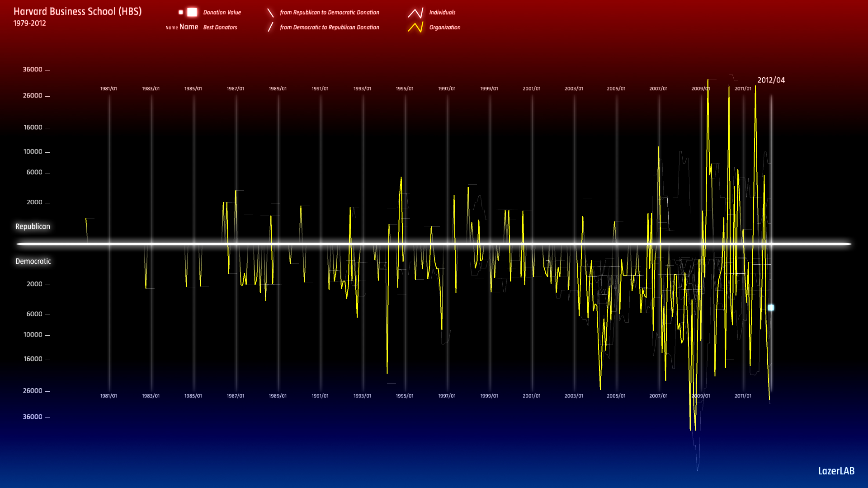This screenshot has height=488, width=868.
Task: Click the upper 1989/01 timeline label
Action: [278, 89]
